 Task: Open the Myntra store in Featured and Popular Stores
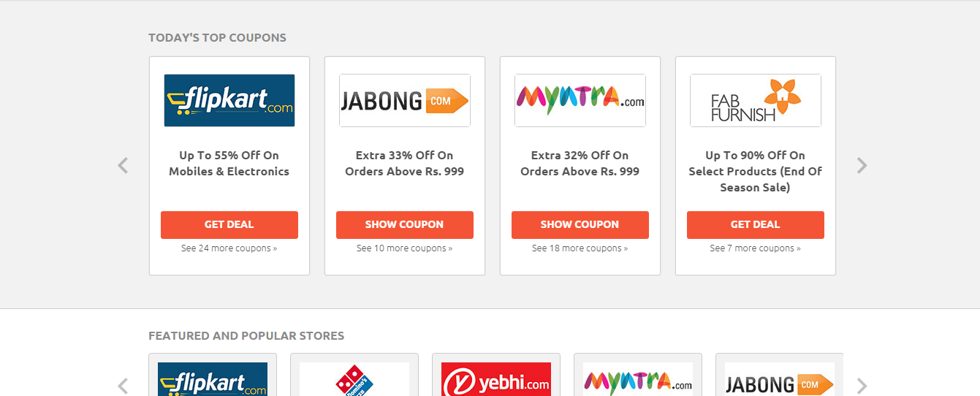coord(638,379)
